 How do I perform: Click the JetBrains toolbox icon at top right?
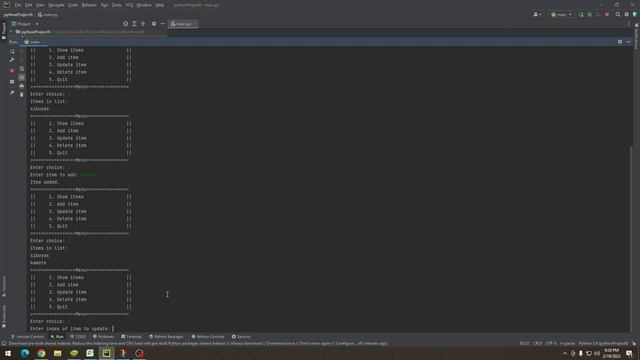635,14
